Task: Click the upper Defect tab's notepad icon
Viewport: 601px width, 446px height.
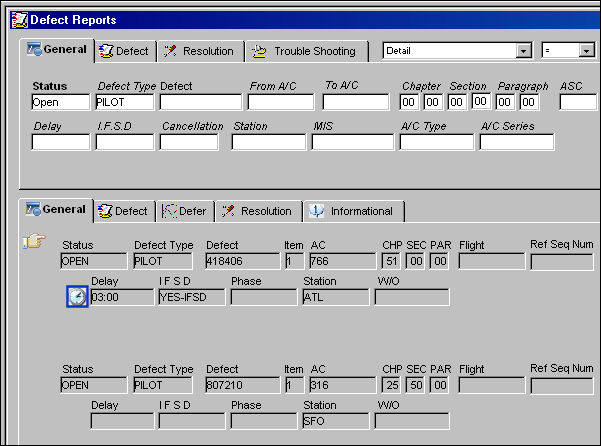Action: tap(106, 51)
